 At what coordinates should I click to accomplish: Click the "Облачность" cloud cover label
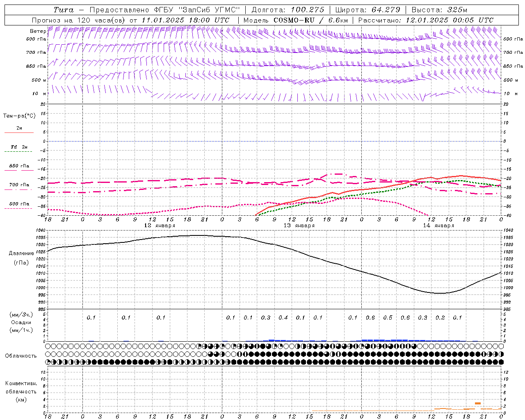tap(21, 356)
